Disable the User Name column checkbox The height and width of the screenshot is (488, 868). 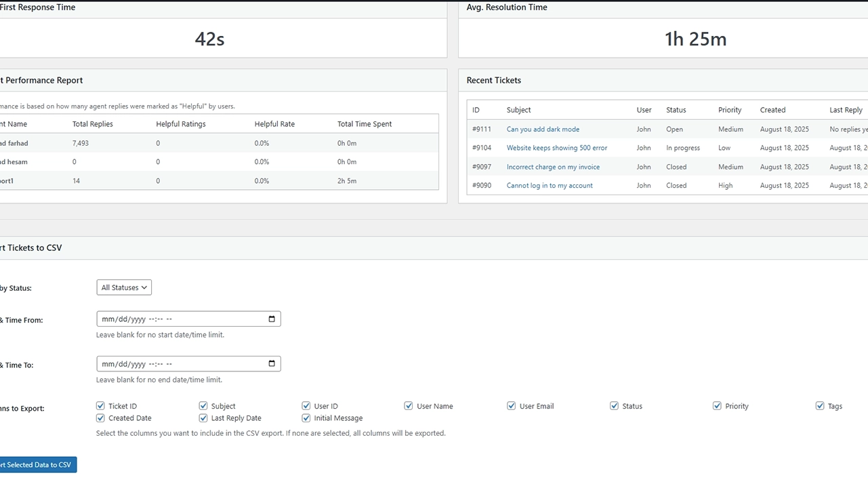click(x=409, y=406)
